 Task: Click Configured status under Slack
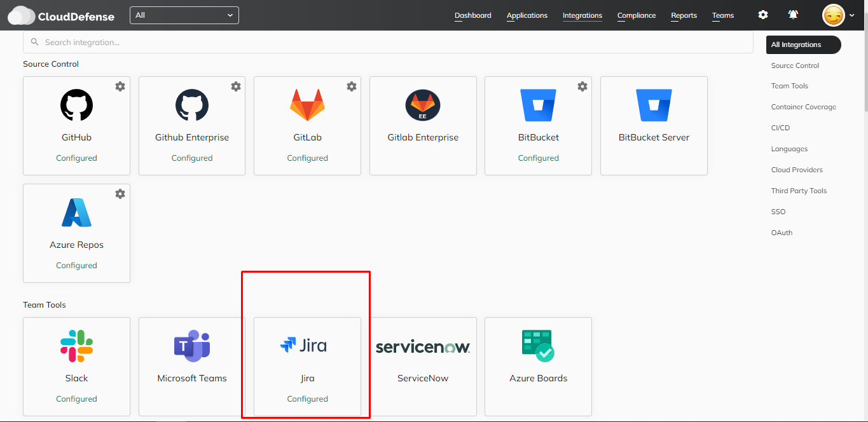tap(76, 399)
